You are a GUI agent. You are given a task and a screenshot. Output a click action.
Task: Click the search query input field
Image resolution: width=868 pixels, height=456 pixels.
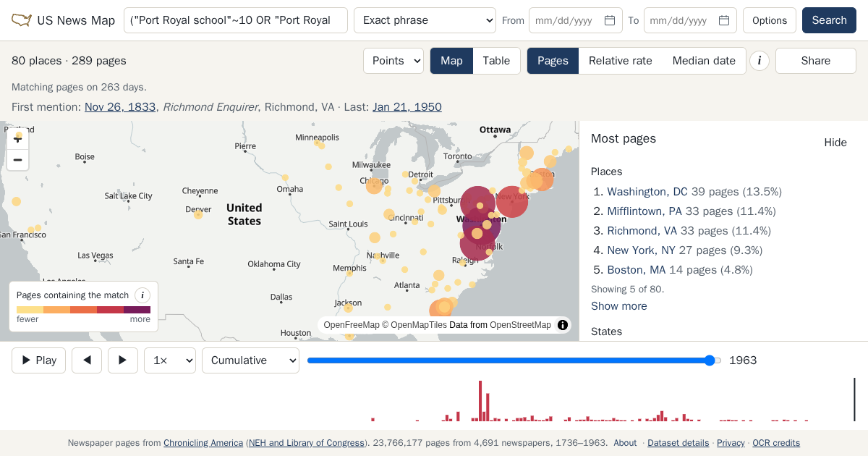[x=236, y=20]
